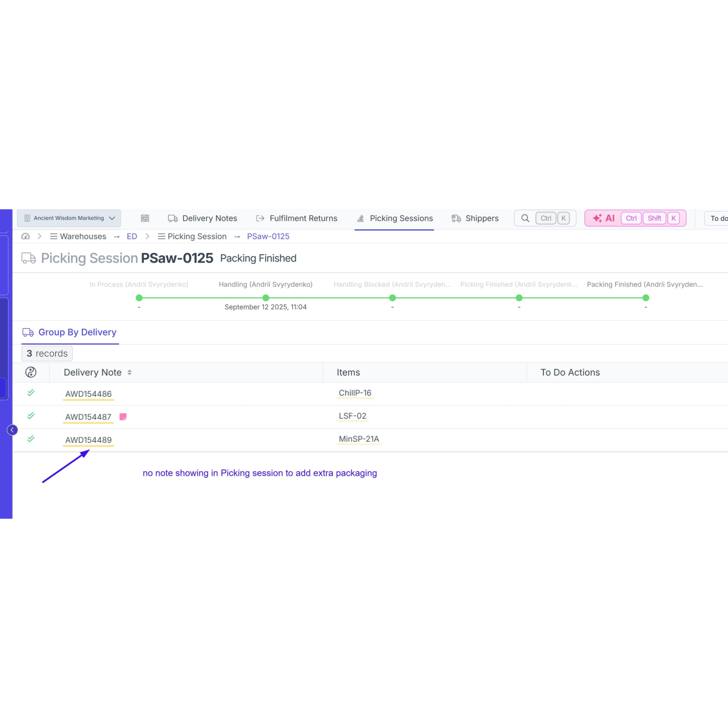Toggle the green check on AWD154489 row
Screen dimensions: 728x728
tap(31, 439)
